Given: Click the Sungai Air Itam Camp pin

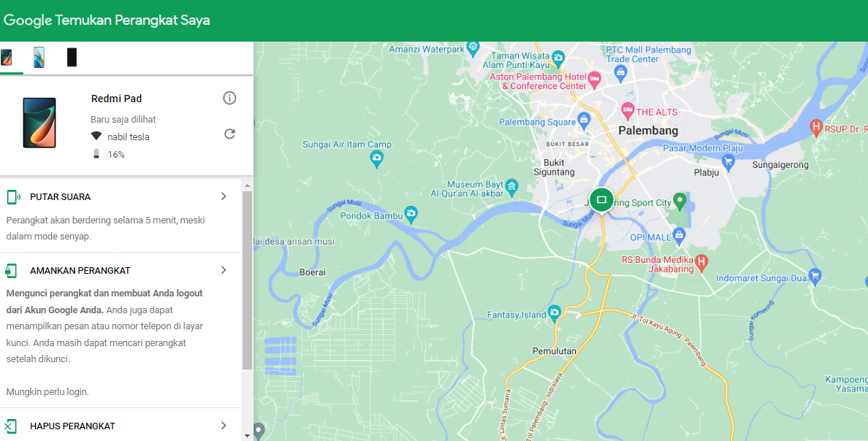Looking at the screenshot, I should [x=376, y=159].
